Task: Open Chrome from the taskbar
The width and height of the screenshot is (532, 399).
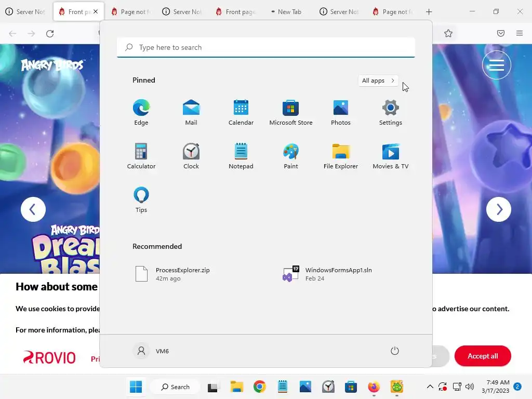Action: pyautogui.click(x=260, y=387)
